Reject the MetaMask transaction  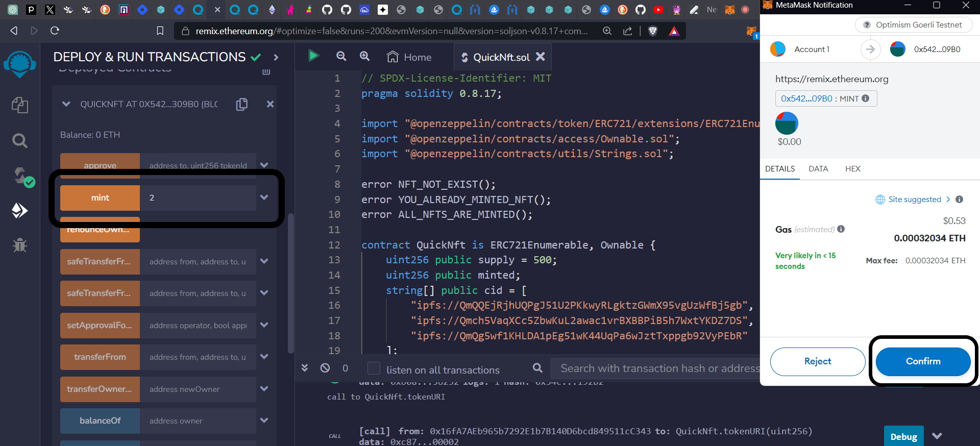817,361
